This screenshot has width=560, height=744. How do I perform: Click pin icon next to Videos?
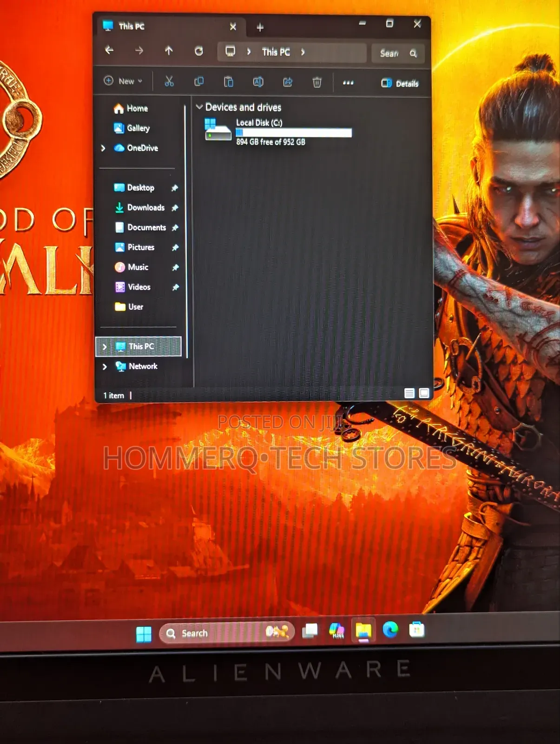tap(176, 287)
